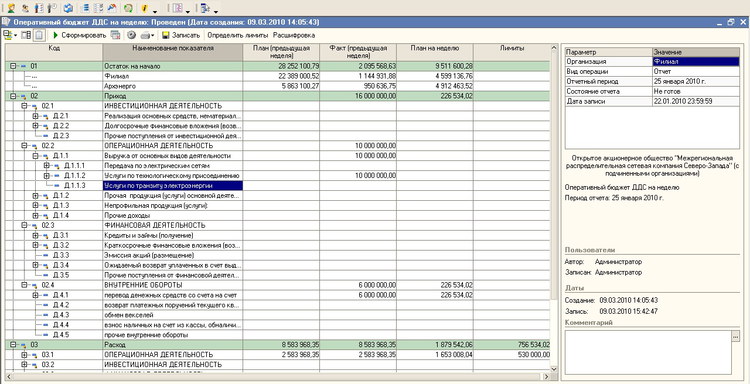Click the floppy disk Записать icon
Image resolution: width=750 pixels, height=384 pixels.
click(165, 35)
